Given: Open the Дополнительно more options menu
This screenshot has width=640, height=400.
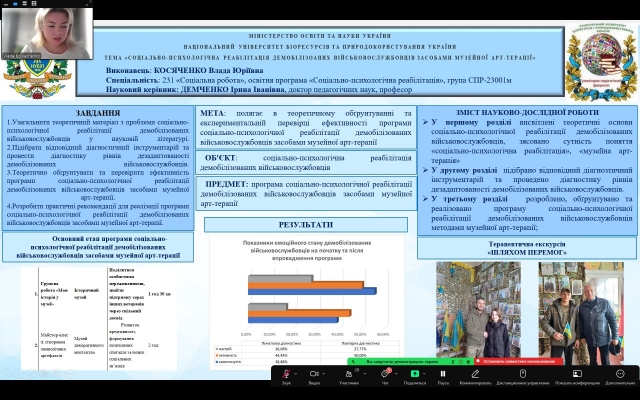Looking at the screenshot, I should 619,374.
